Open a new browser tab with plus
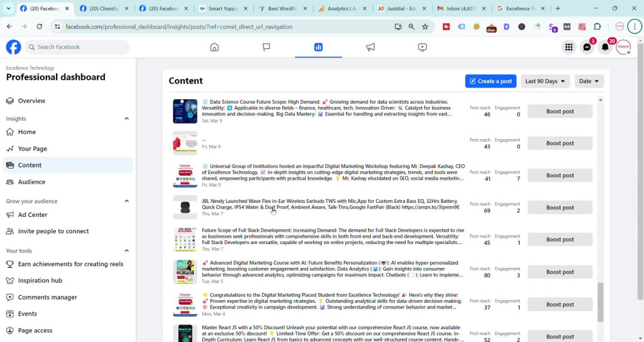Screen dimensions: 644x342 coord(558,8)
